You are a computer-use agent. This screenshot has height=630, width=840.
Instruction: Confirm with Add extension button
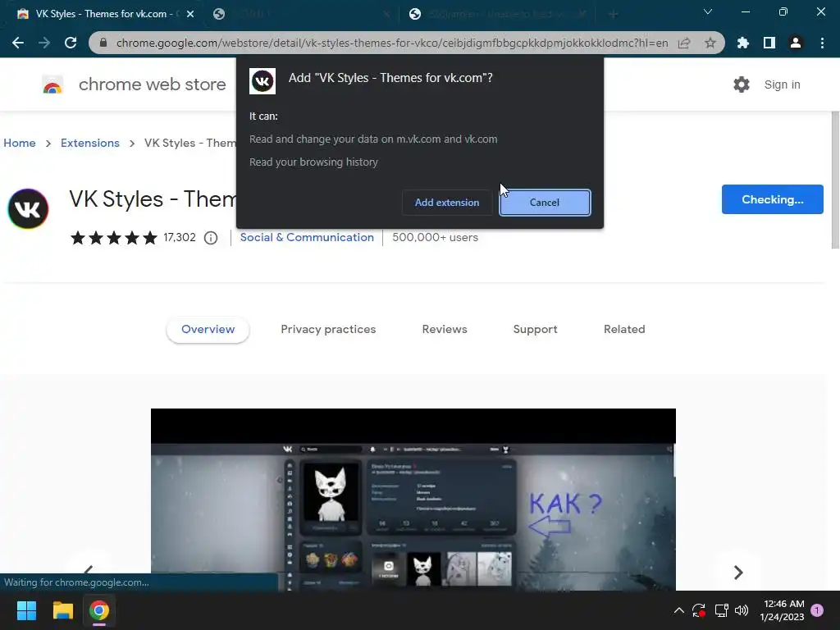pos(447,203)
